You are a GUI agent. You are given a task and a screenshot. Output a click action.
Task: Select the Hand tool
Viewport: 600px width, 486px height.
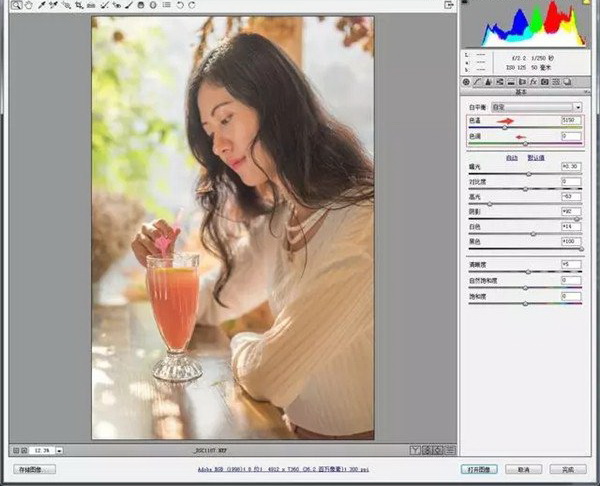click(29, 6)
